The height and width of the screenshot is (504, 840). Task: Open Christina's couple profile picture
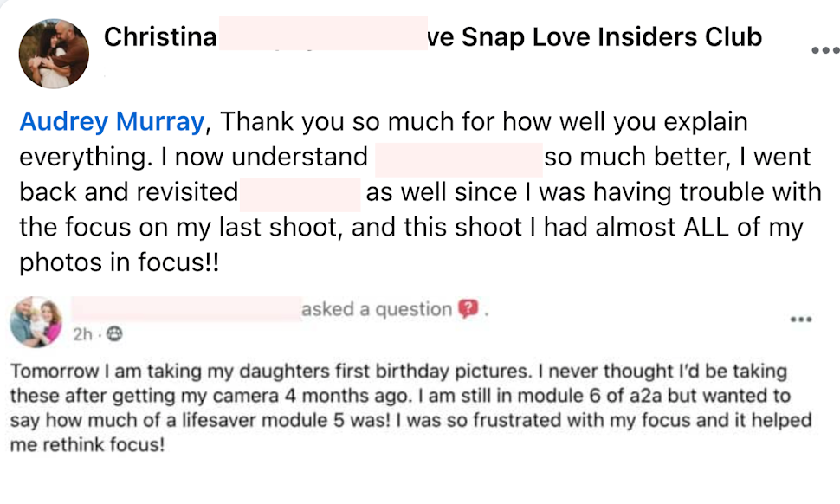(53, 53)
